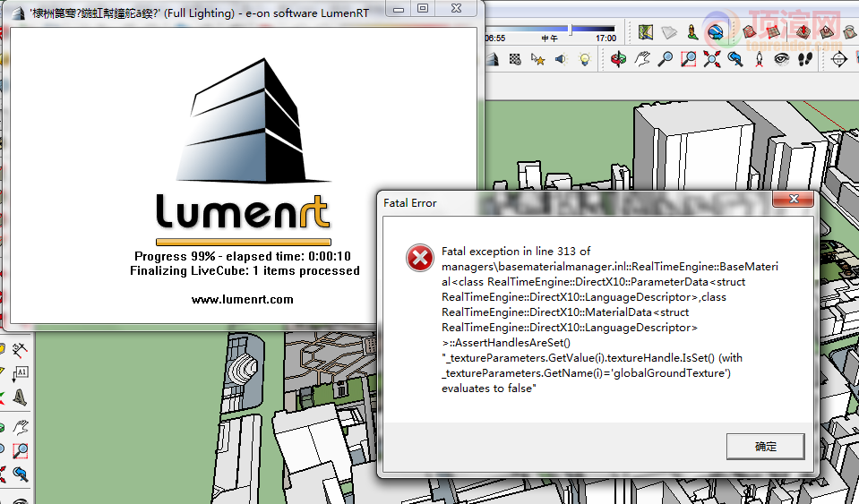Select Zoom Window tool in top toolbar
859x504 pixels.
point(688,58)
